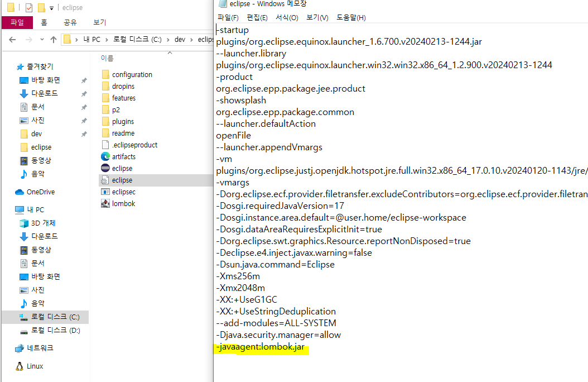Open Notepad 파일(F) menu
This screenshot has height=382, width=588.
[228, 18]
